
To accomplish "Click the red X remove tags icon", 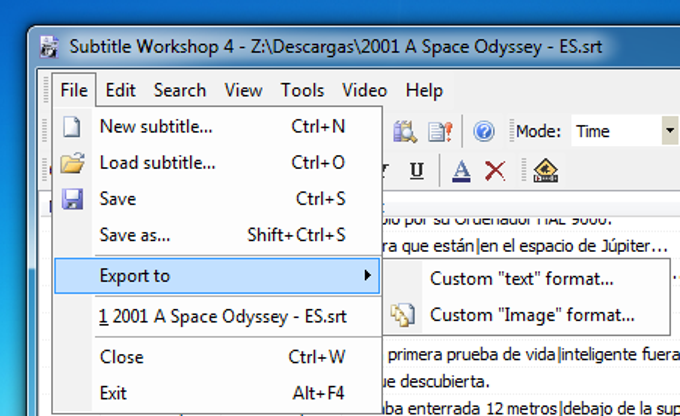I will coord(495,170).
